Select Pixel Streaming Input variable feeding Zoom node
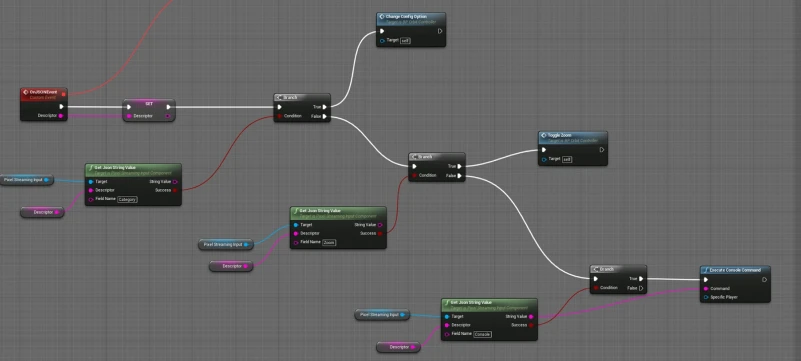The width and height of the screenshot is (801, 361). (226, 245)
